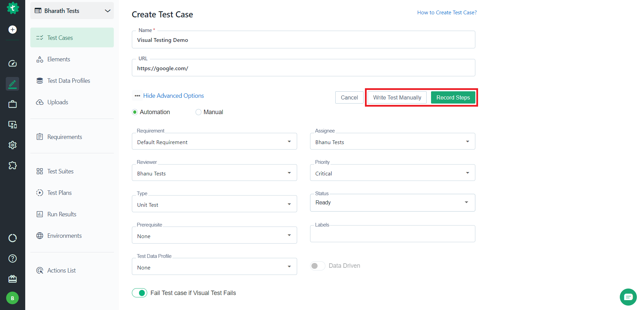Viewport: 644px width, 310px height.
Task: Select the Manual radio button
Action: click(x=198, y=112)
